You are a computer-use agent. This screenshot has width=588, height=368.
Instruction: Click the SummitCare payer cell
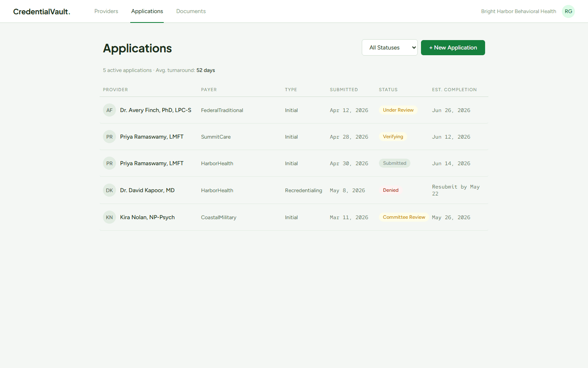coord(216,137)
